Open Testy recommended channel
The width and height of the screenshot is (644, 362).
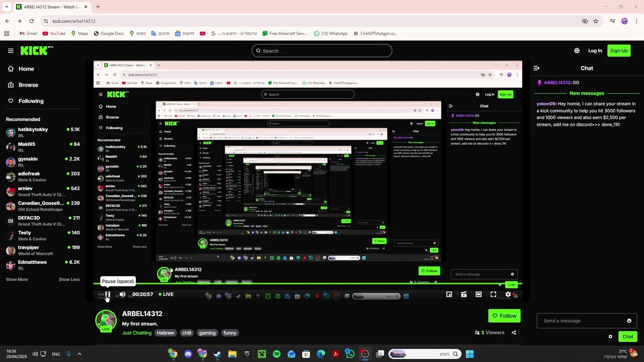coord(43,235)
